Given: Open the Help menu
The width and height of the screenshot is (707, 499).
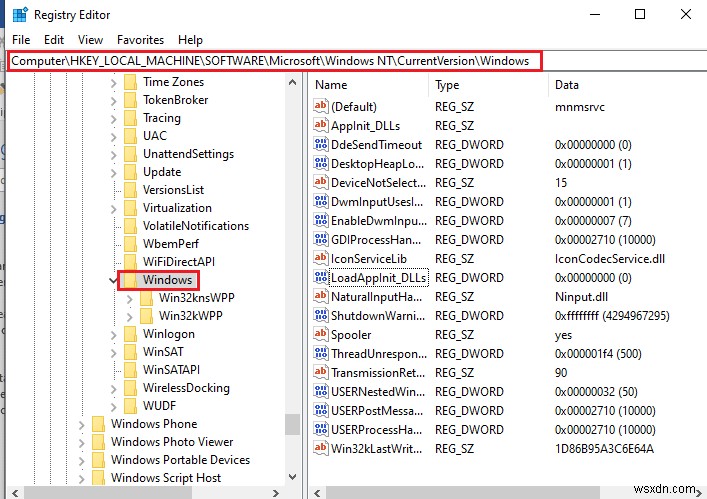Looking at the screenshot, I should point(190,40).
